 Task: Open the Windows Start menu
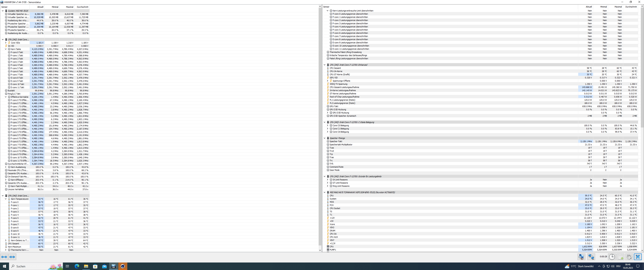(4, 266)
